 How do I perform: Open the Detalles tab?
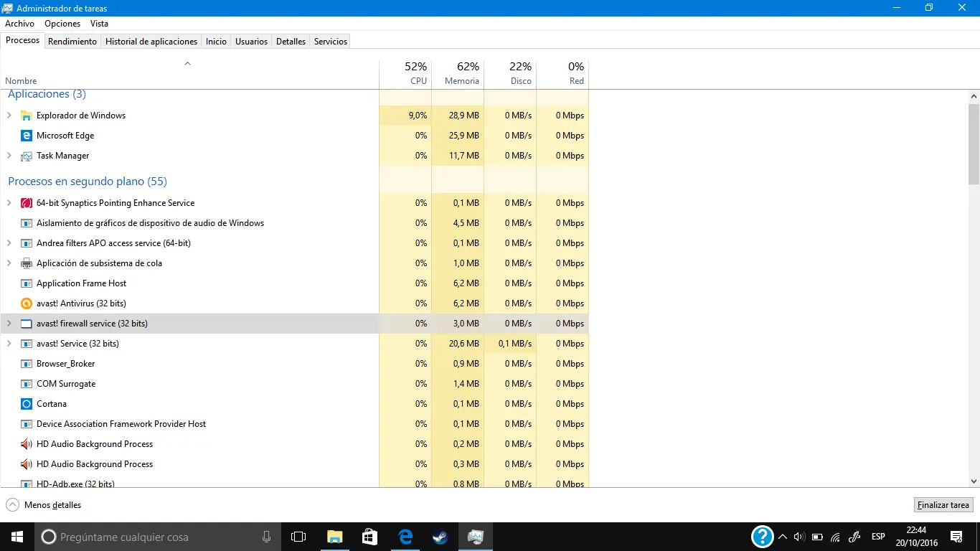click(291, 42)
